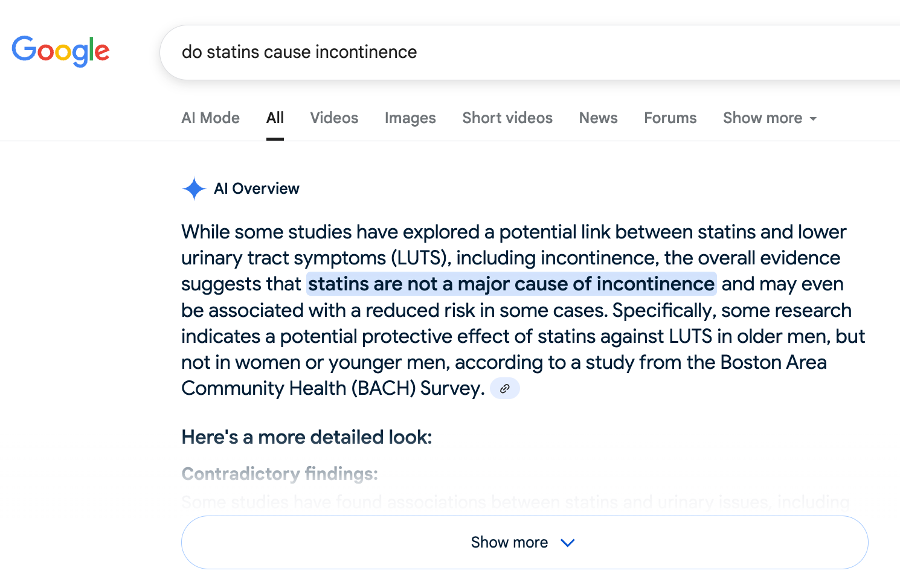The width and height of the screenshot is (900, 588).
Task: Expand the AI Overview with Show more
Action: tap(509, 543)
